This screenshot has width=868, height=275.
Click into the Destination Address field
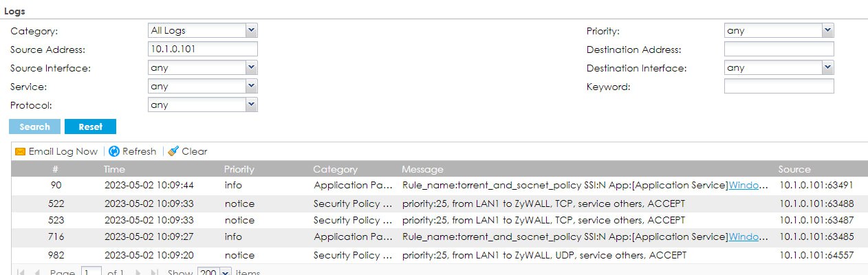click(779, 49)
